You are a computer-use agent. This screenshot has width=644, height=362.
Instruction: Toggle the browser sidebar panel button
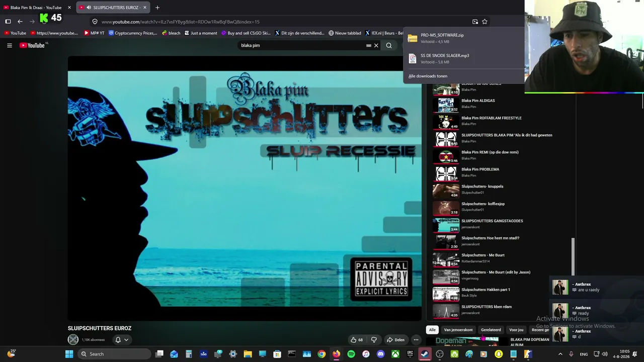[x=8, y=22]
